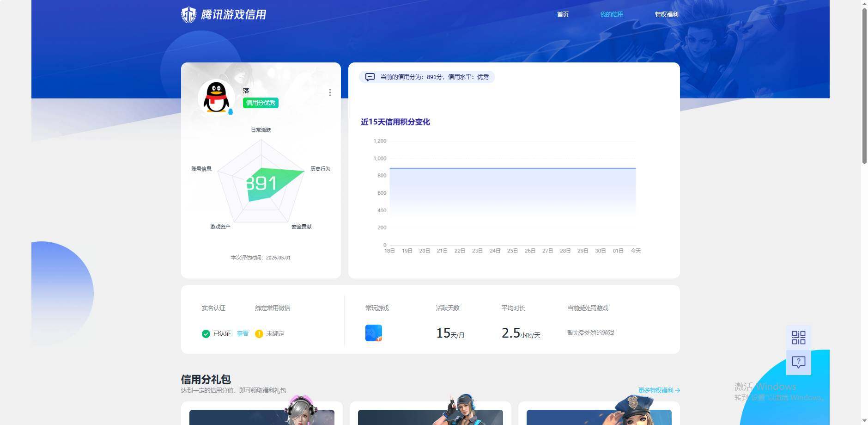Click 本次评估时间: 2026.05.01 text
The image size is (868, 425).
click(261, 258)
